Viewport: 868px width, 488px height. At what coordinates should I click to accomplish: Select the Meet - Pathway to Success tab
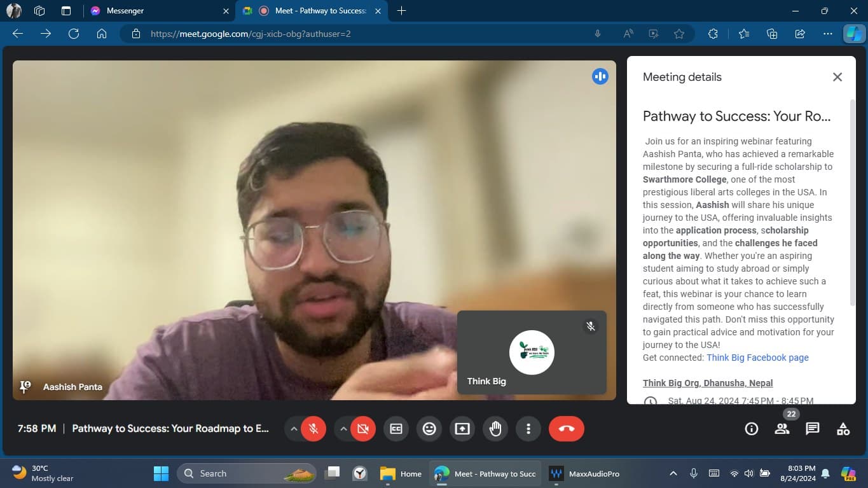click(313, 11)
